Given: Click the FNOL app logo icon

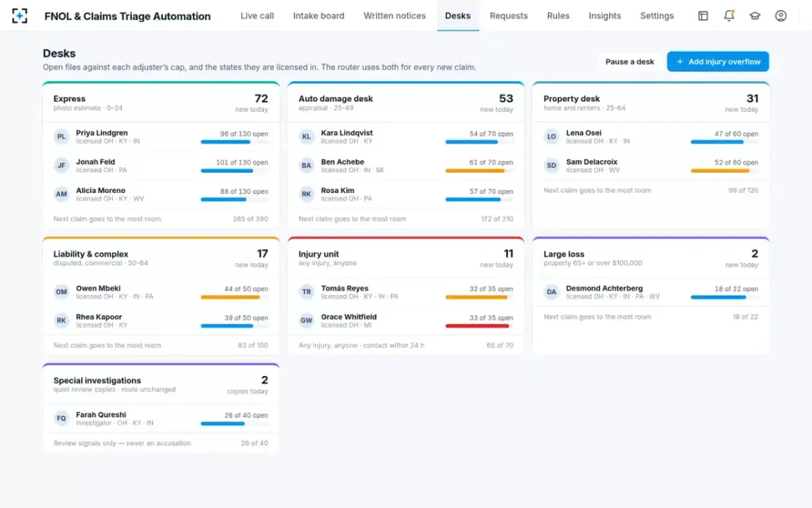Looking at the screenshot, I should (x=20, y=16).
